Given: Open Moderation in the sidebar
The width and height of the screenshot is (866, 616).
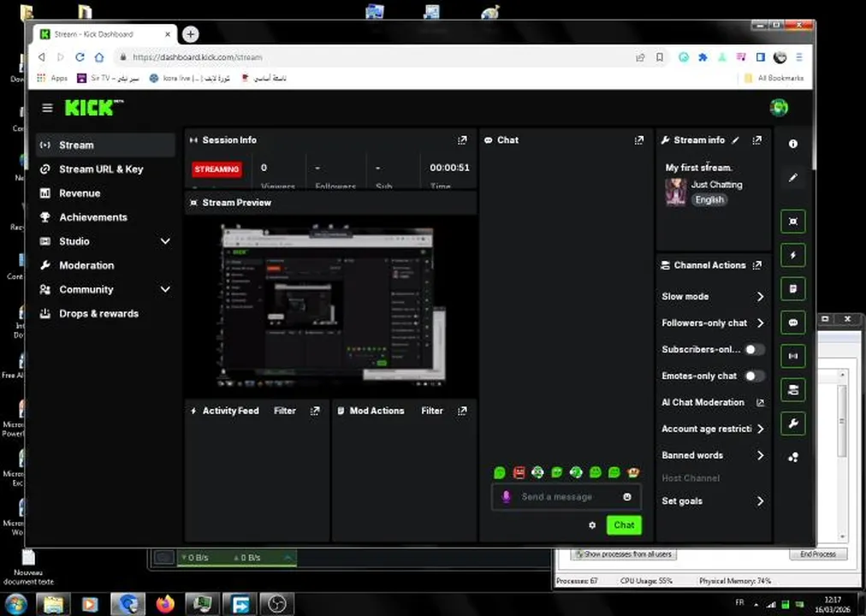Looking at the screenshot, I should coord(105,265).
